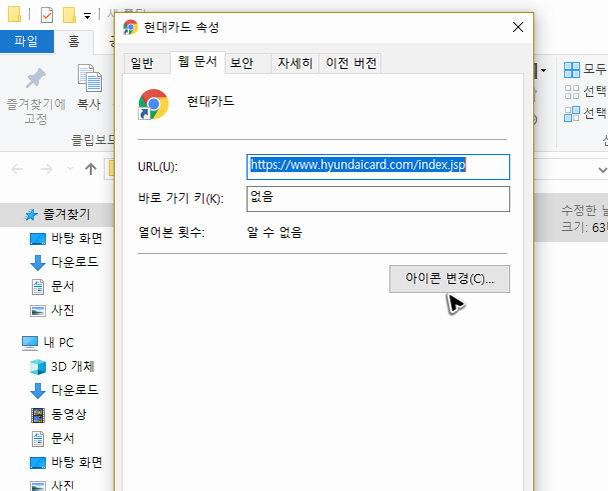Click the Chrome icon in dialog title bar

[130, 27]
